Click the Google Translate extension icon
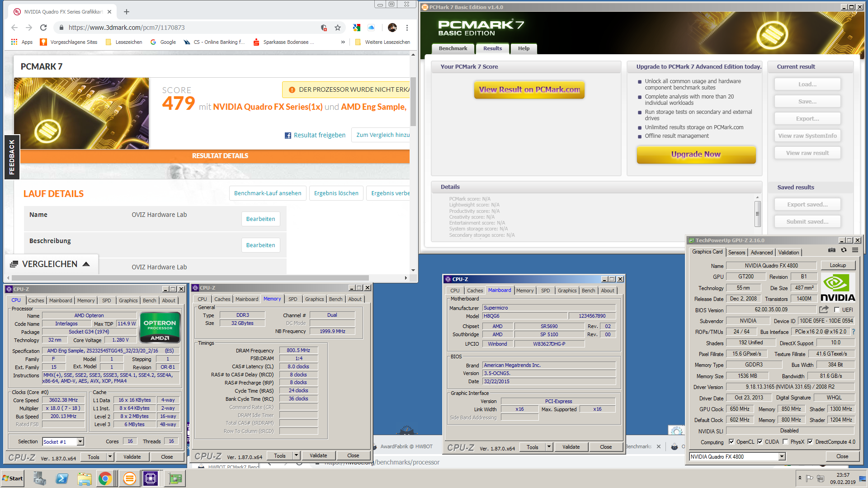868x488 pixels. point(357,28)
